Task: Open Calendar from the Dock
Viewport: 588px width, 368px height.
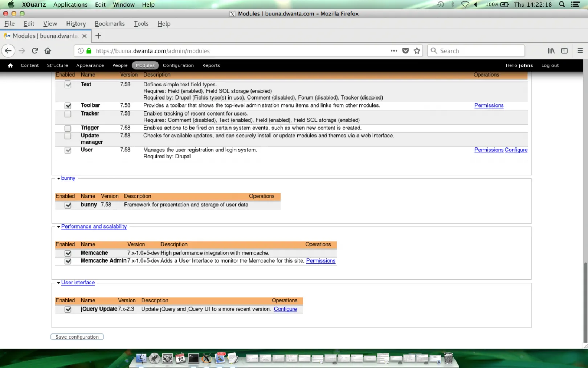Action: [180, 358]
